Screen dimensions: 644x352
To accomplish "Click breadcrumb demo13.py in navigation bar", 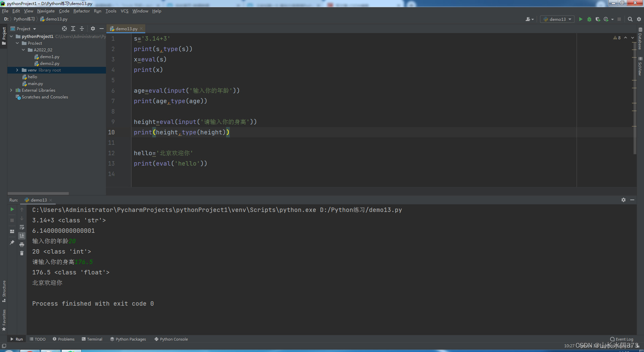I will click(54, 19).
